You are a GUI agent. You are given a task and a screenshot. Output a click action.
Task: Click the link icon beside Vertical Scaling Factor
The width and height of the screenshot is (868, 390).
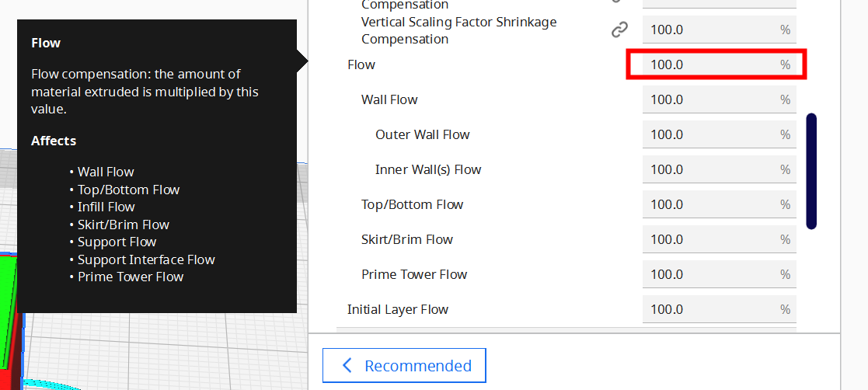(x=619, y=30)
